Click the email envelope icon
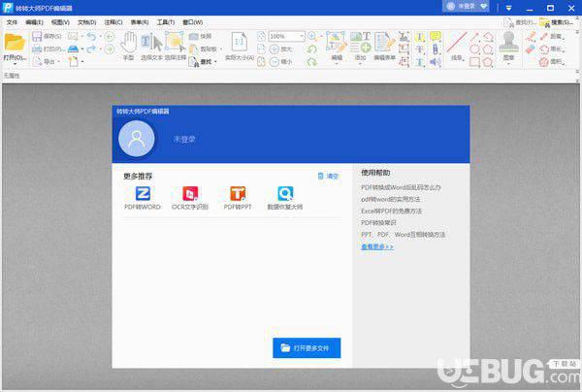This screenshot has width=582, height=392. point(73,36)
